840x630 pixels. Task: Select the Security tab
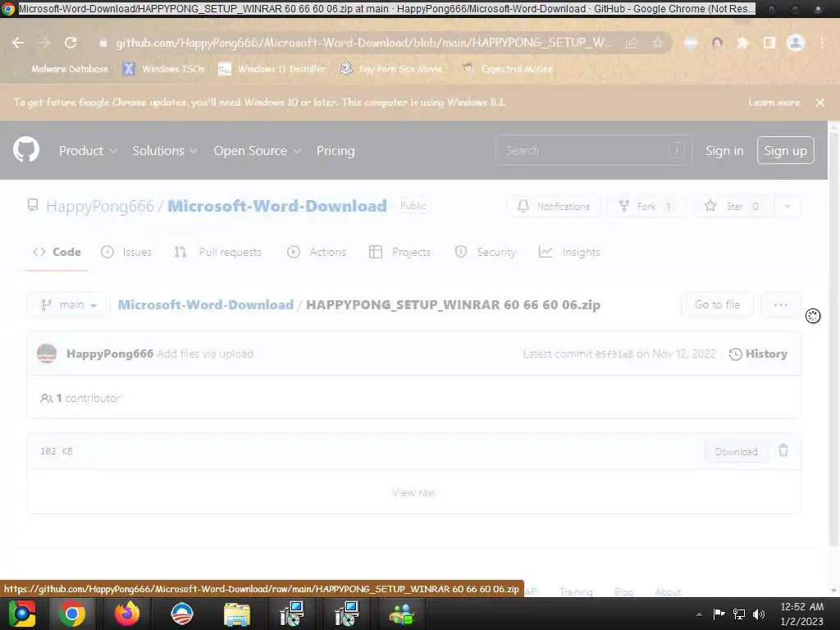(486, 253)
